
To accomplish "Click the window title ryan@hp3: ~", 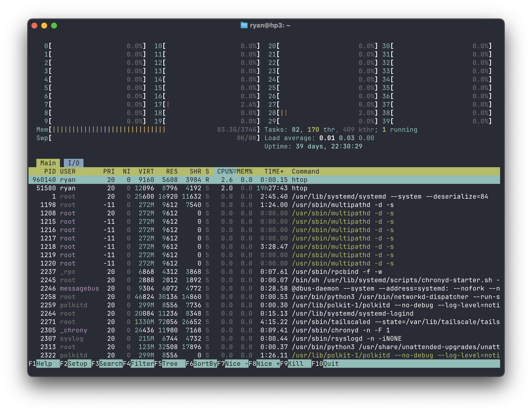I will 270,25.
